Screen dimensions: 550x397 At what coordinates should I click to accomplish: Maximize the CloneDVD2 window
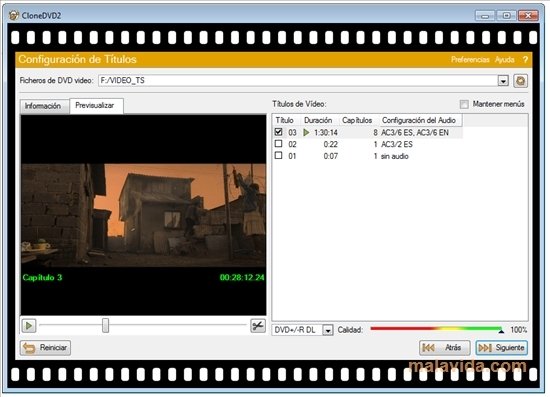click(x=507, y=15)
